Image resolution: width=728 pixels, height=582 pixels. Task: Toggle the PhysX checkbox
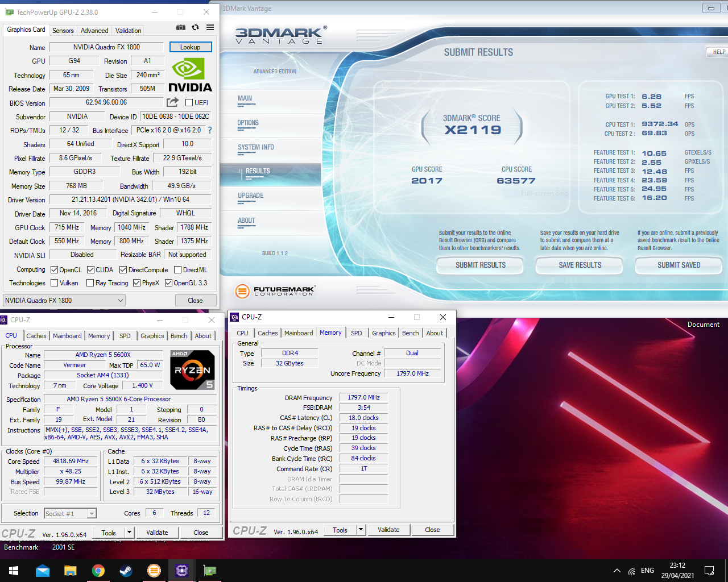click(x=136, y=282)
